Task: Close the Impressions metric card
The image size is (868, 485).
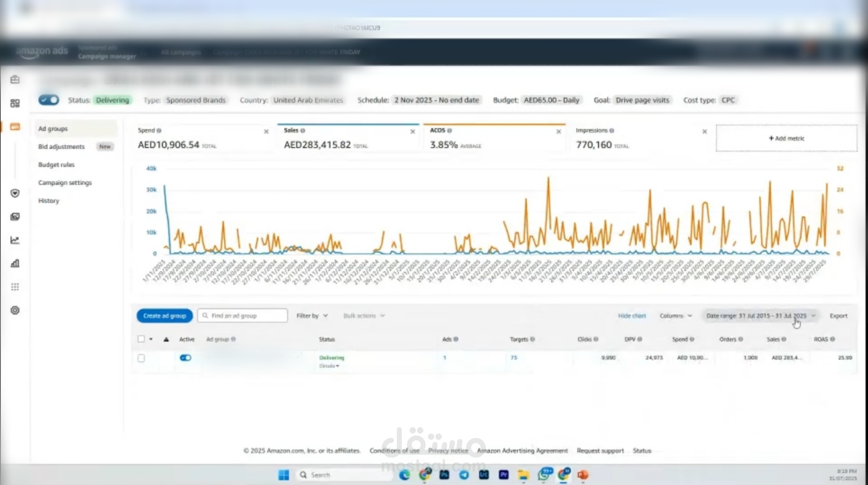Action: [704, 132]
